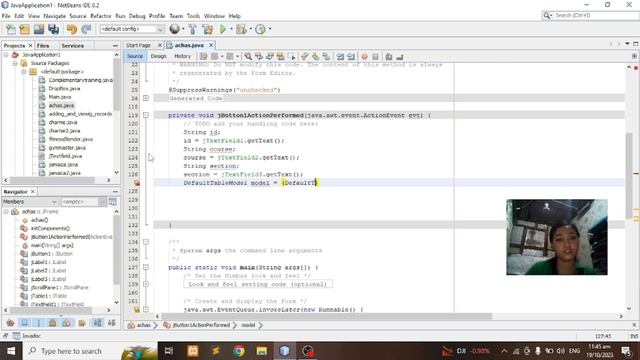Image resolution: width=640 pixels, height=360 pixels.
Task: Click the Debug Project icon
Action: (x=241, y=29)
